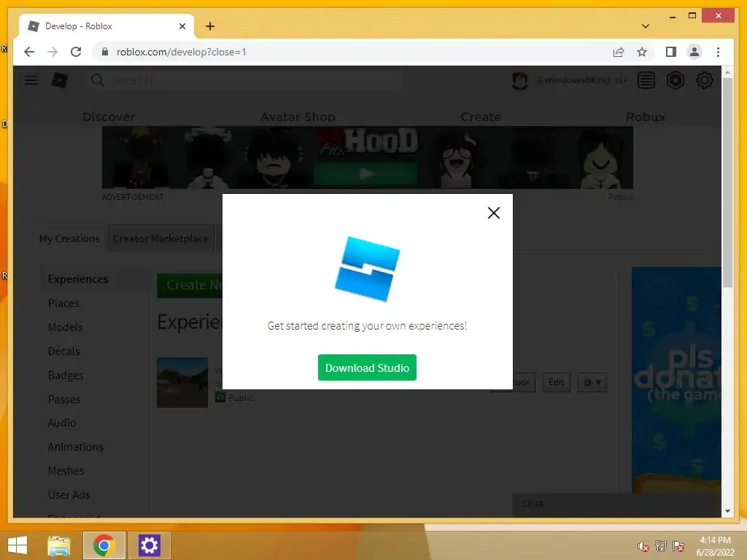
Task: Open a new browser tab
Action: [x=209, y=26]
